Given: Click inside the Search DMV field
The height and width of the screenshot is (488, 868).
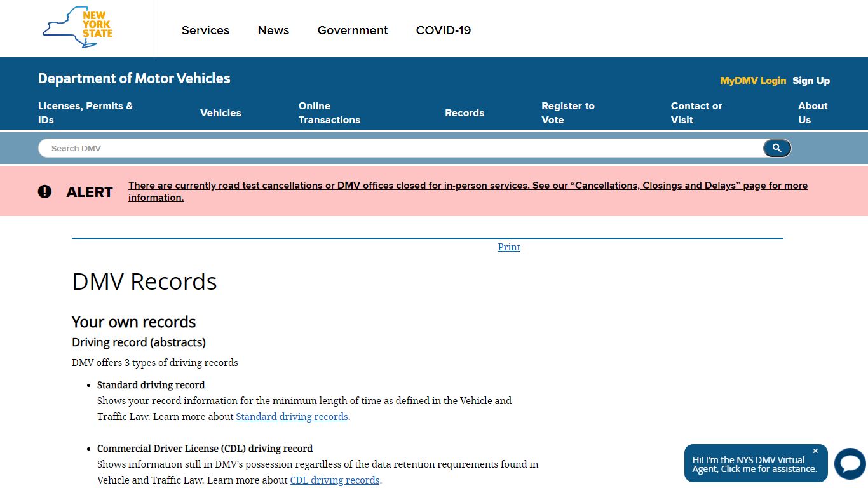Looking at the screenshot, I should [400, 148].
